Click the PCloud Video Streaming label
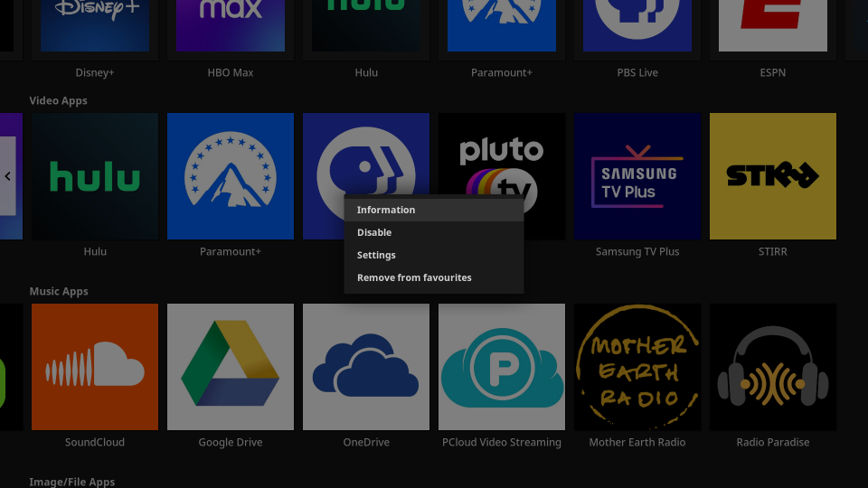This screenshot has width=868, height=488. [502, 442]
